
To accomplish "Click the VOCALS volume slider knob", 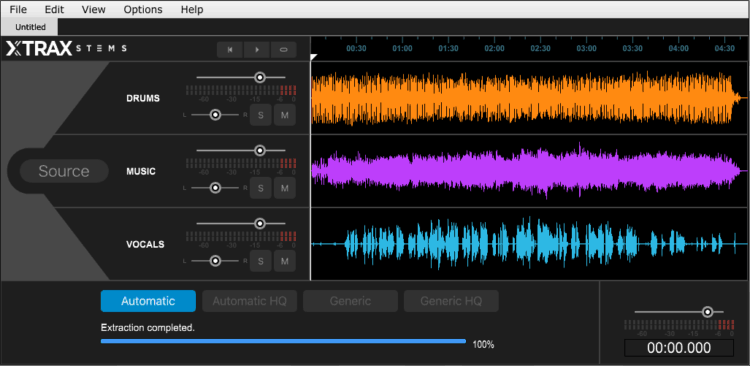I will (x=260, y=223).
